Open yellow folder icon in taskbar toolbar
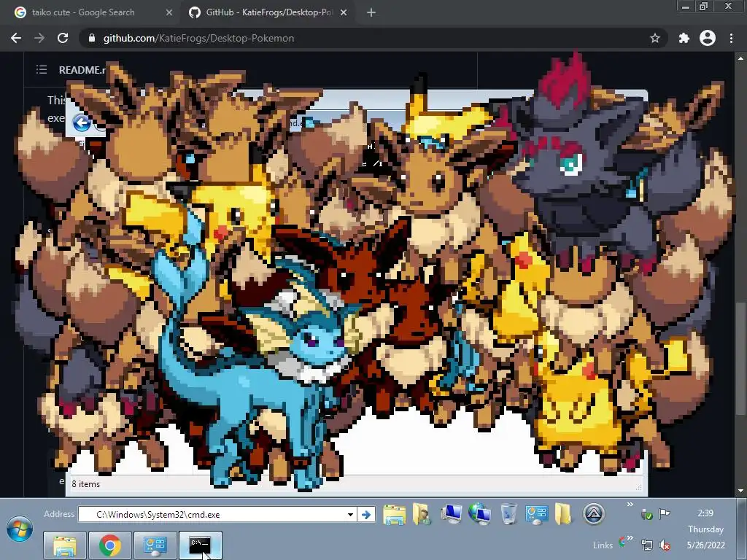The height and width of the screenshot is (560, 747). point(563,514)
